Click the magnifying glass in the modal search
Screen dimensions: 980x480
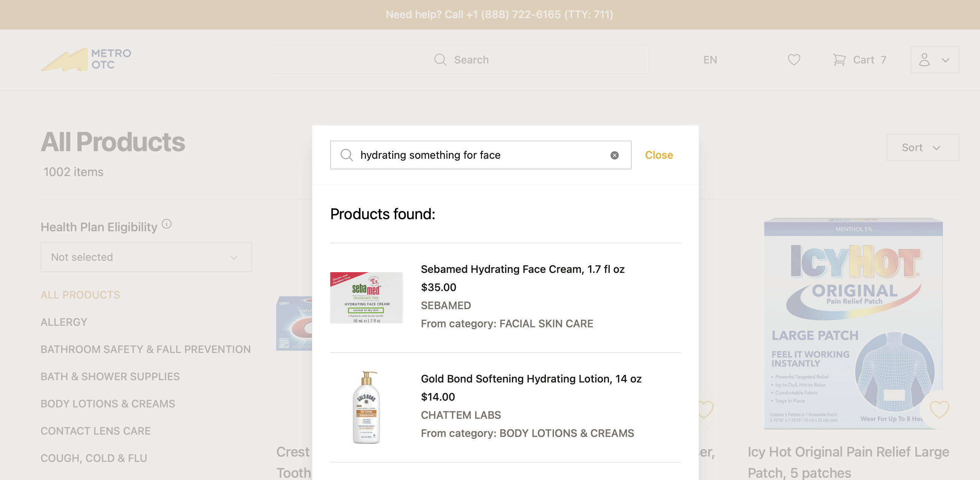346,155
